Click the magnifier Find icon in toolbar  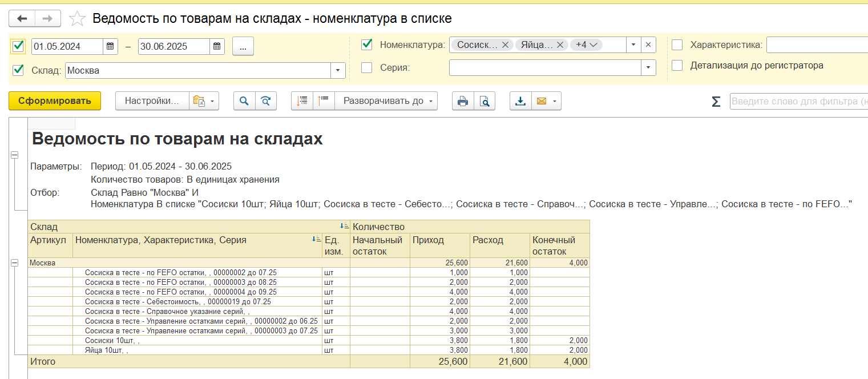coord(244,101)
